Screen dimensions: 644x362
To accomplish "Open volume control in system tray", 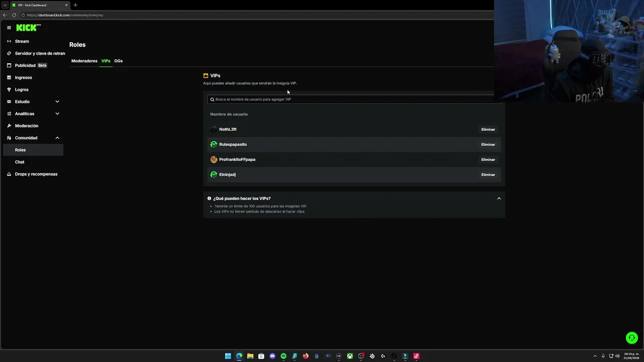I will pyautogui.click(x=617, y=356).
